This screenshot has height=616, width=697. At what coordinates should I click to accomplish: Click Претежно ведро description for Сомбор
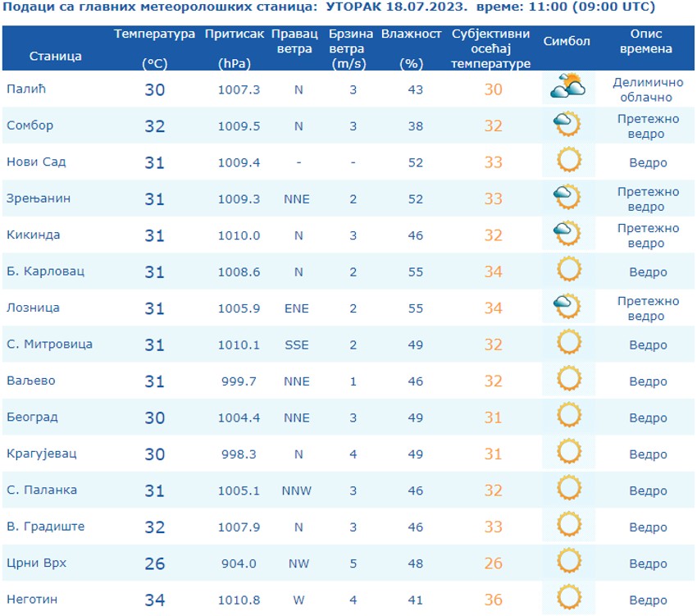(x=648, y=125)
